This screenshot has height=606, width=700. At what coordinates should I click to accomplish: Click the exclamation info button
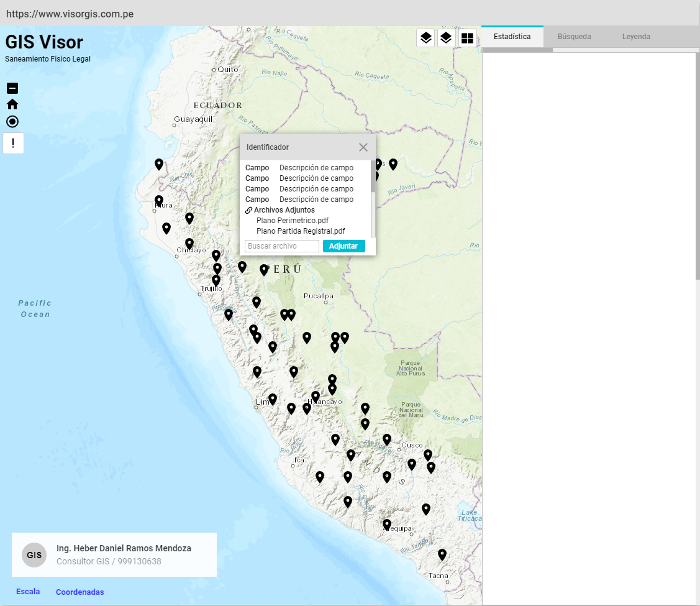[x=13, y=143]
